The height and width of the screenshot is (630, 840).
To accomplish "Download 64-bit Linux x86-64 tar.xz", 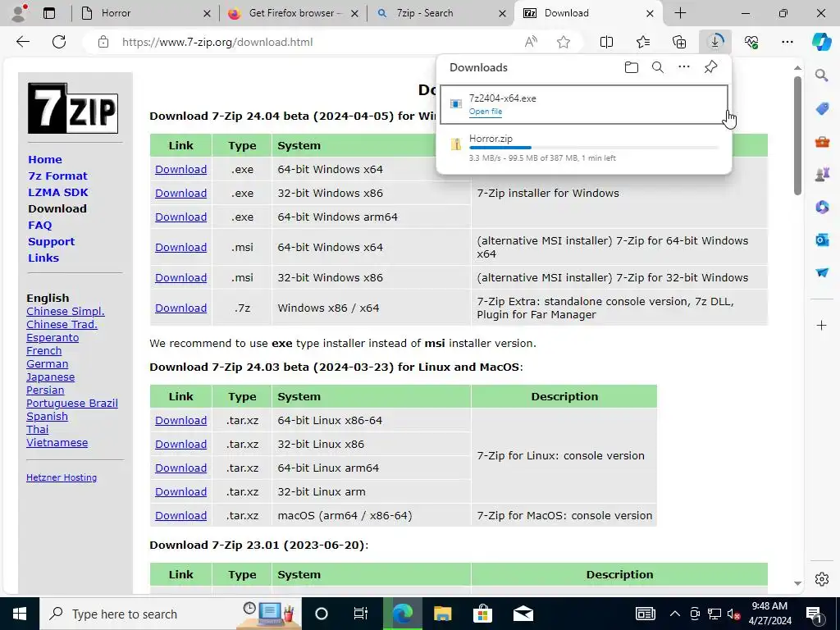I will (x=181, y=421).
